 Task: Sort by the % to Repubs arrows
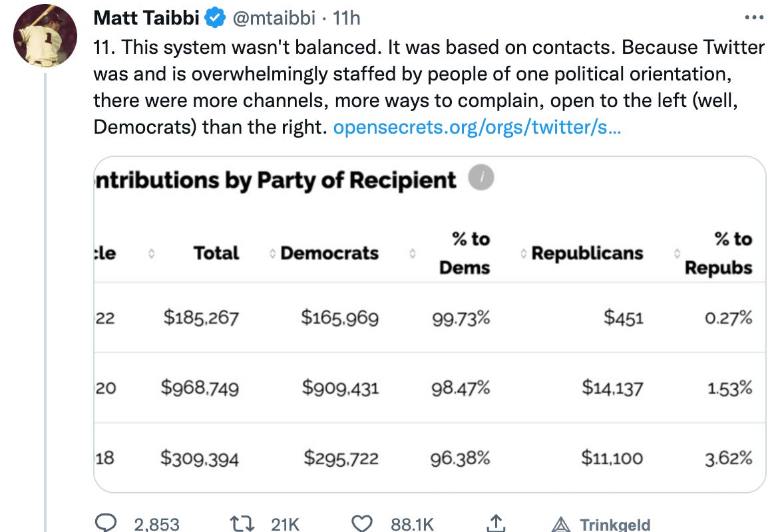(677, 254)
